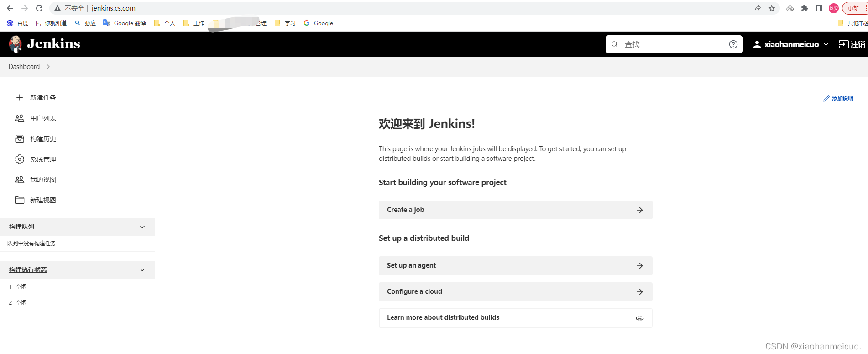Open 构建历史 in the sidebar
This screenshot has height=354, width=868.
(x=43, y=139)
